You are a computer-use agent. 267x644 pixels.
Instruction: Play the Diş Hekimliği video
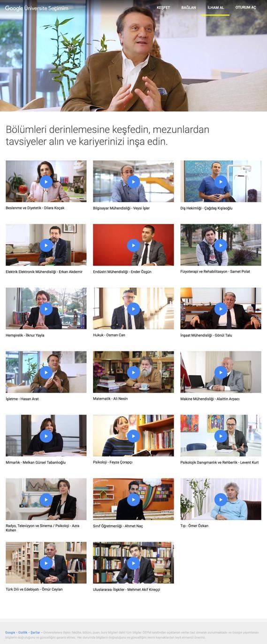point(221,182)
